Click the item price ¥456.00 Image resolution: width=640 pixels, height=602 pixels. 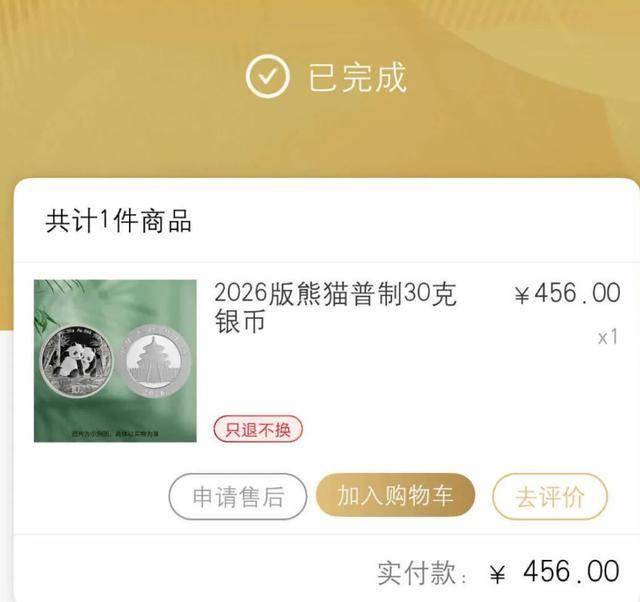pyautogui.click(x=567, y=293)
